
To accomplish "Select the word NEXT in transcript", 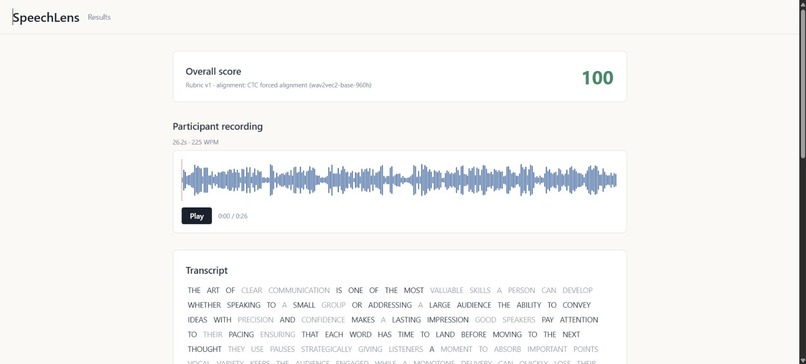I will point(572,335).
